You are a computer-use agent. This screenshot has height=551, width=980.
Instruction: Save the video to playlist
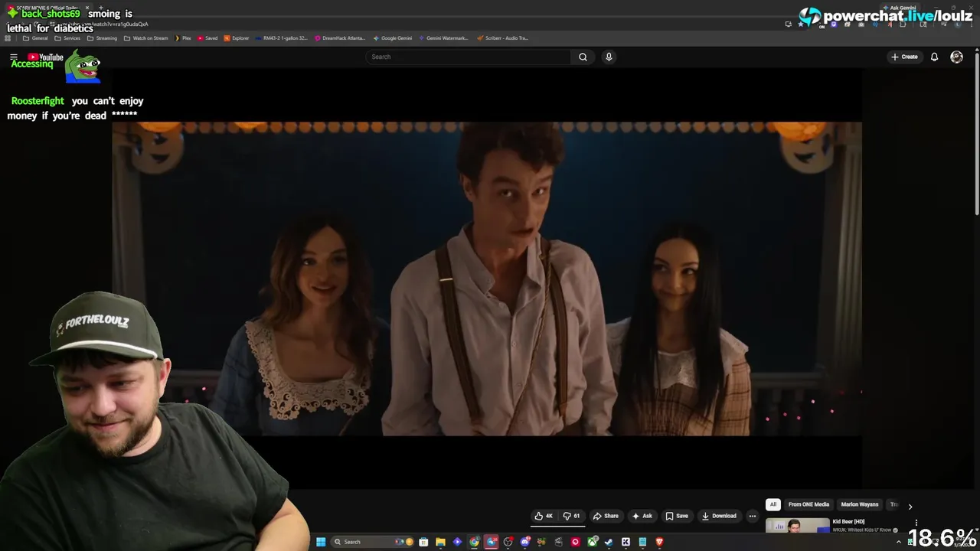pyautogui.click(x=677, y=516)
